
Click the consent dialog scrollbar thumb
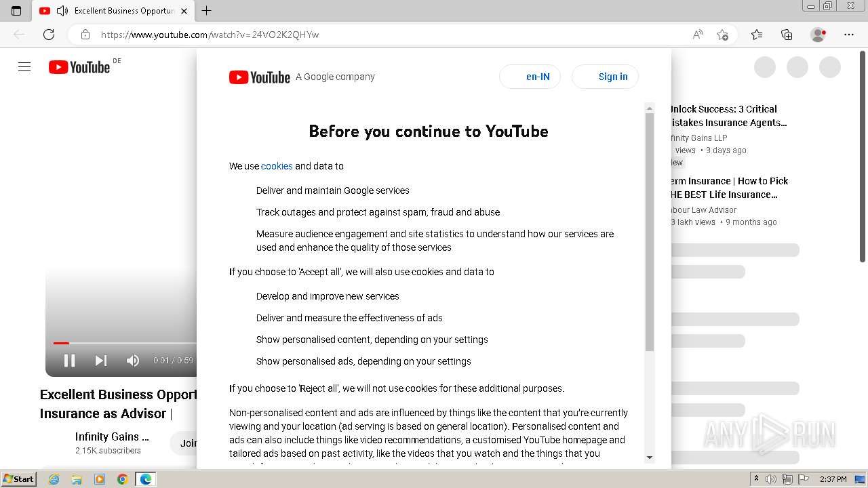[650, 232]
